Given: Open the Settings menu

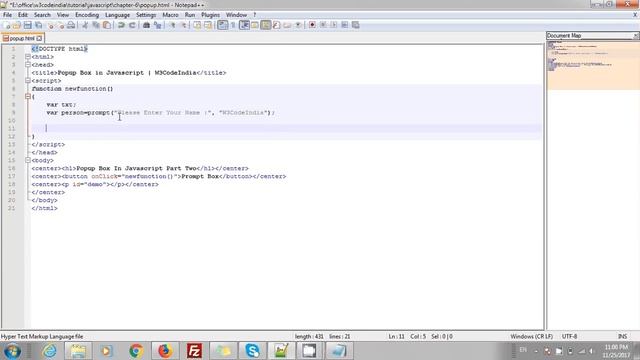Looking at the screenshot, I should pyautogui.click(x=146, y=15).
